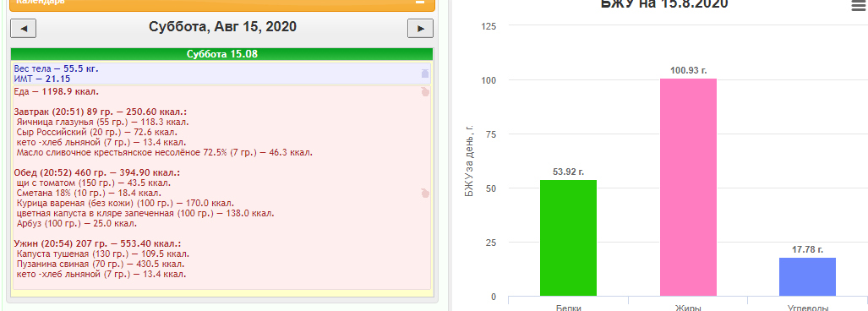Select the Пузанина свиная food item
The image size is (868, 311).
tap(101, 264)
